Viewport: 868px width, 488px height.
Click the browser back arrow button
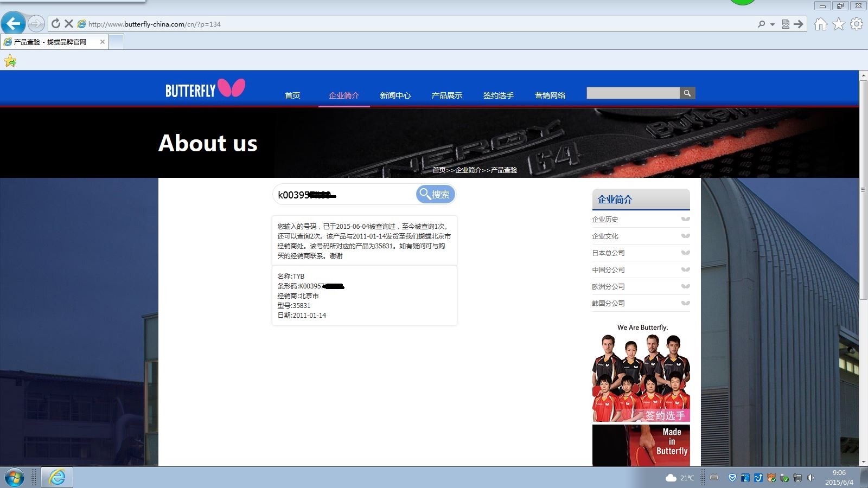pyautogui.click(x=13, y=23)
